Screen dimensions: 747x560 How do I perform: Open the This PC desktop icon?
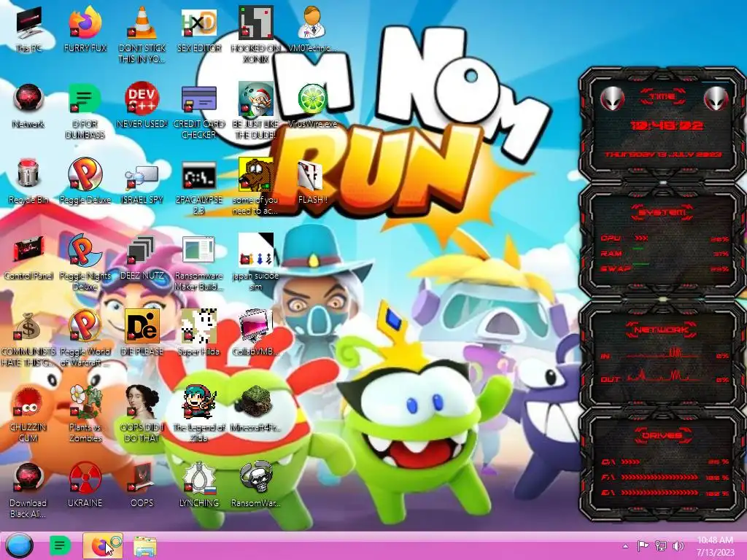(x=28, y=24)
